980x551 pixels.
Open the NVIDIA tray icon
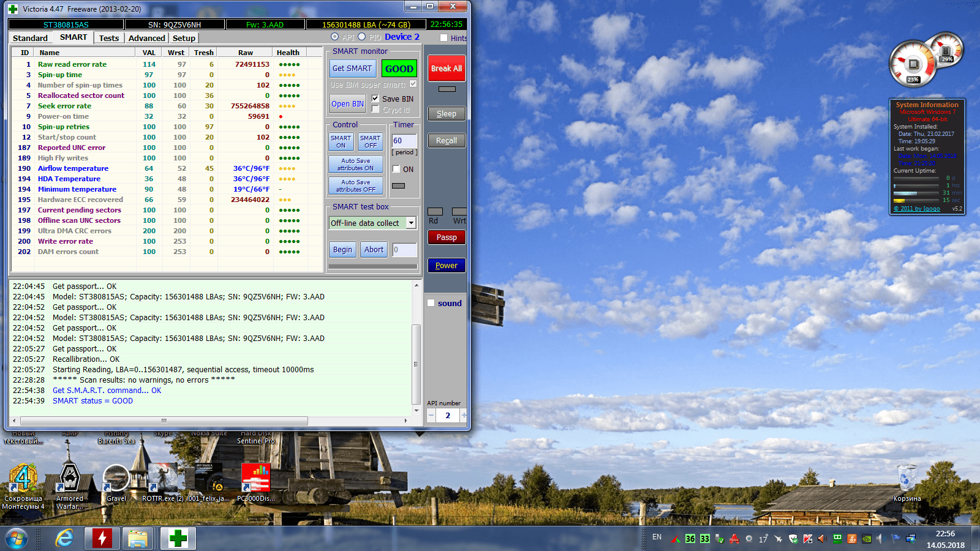pos(867,539)
